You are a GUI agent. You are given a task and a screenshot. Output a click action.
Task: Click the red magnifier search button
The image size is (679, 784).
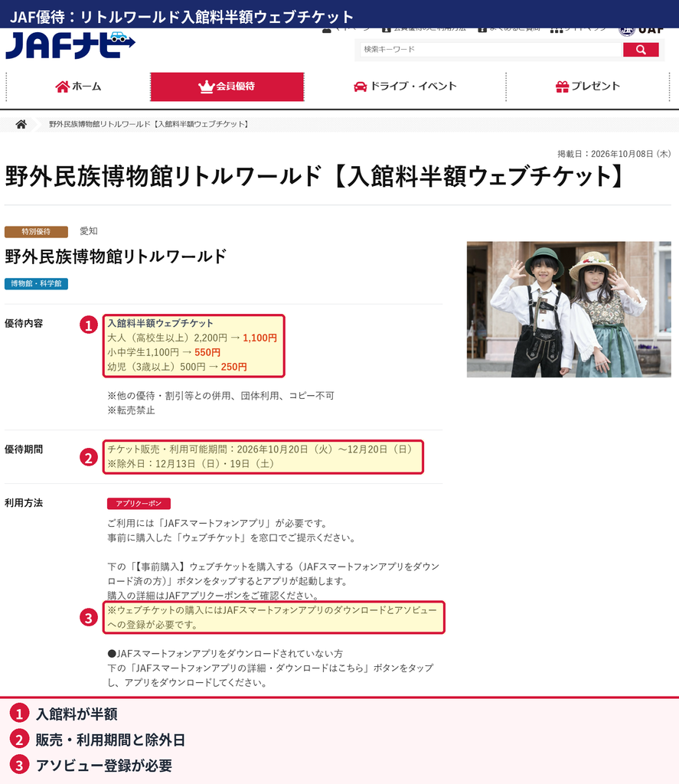pos(641,50)
